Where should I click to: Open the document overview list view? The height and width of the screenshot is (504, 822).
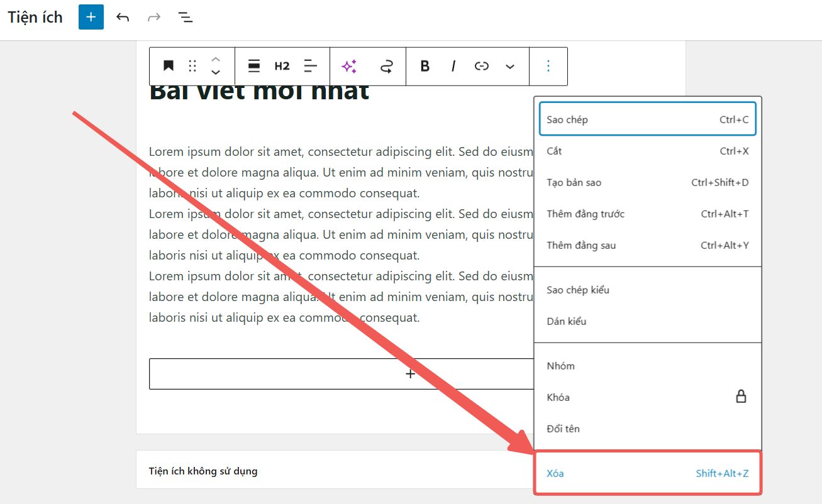[x=185, y=17]
